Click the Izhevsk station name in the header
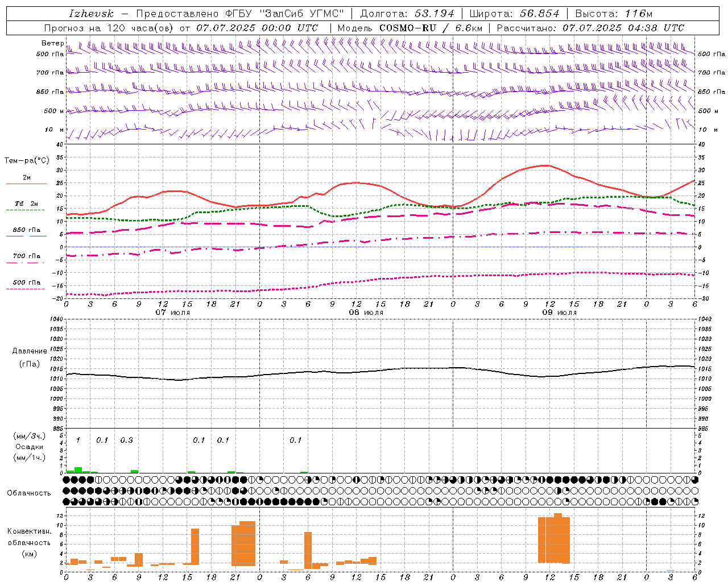Screen dimensions: 728x582 (91, 14)
